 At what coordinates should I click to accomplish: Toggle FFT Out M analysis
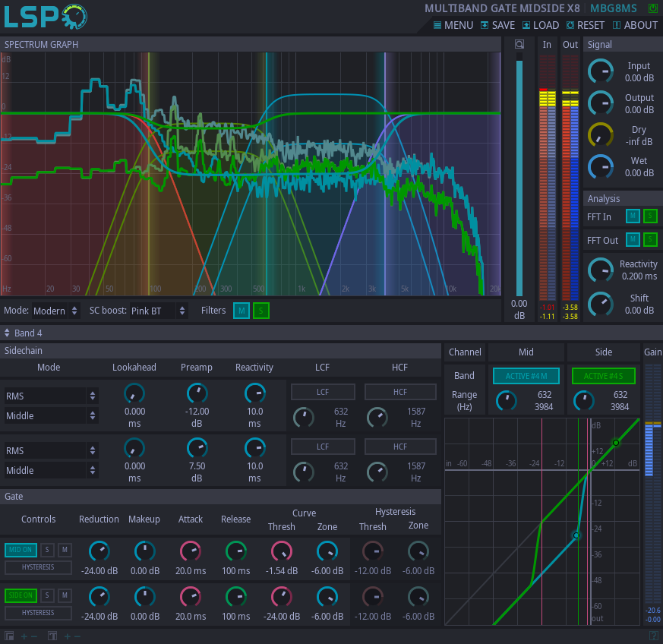click(x=633, y=240)
